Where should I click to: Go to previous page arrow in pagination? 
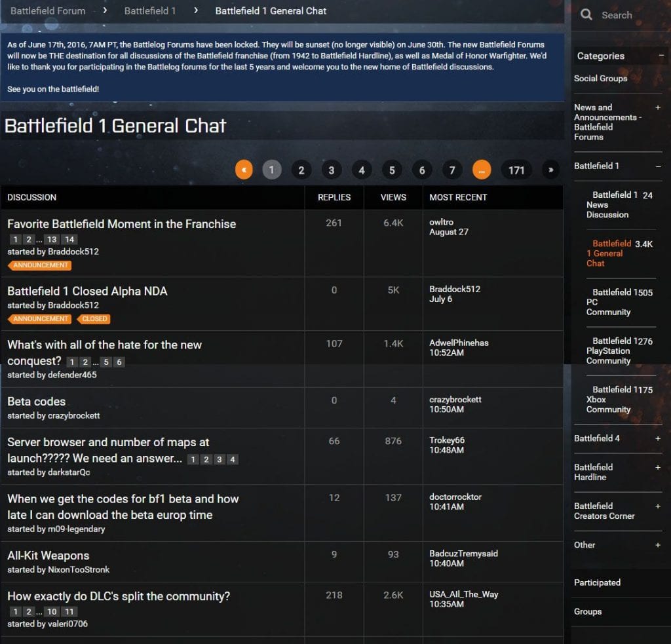click(x=244, y=170)
